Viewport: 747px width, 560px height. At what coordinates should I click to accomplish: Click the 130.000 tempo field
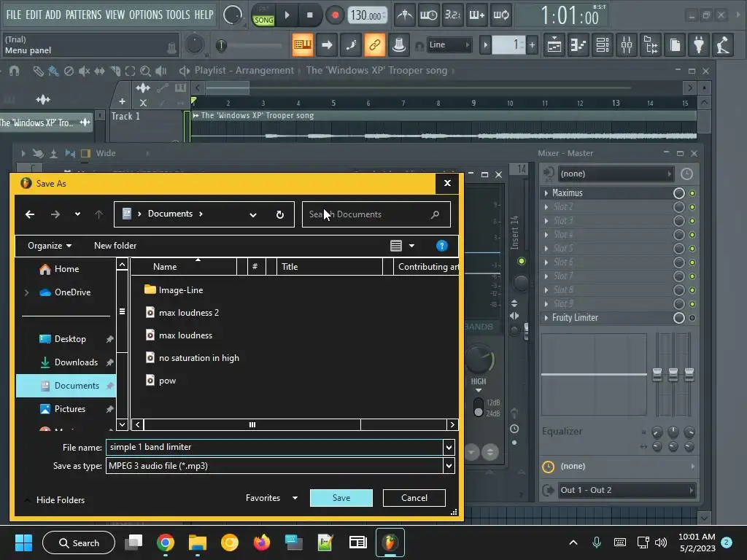(366, 15)
